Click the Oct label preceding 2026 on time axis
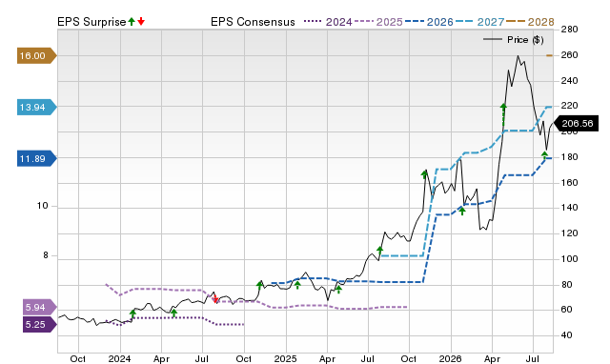The image size is (610, 364). coord(409,358)
